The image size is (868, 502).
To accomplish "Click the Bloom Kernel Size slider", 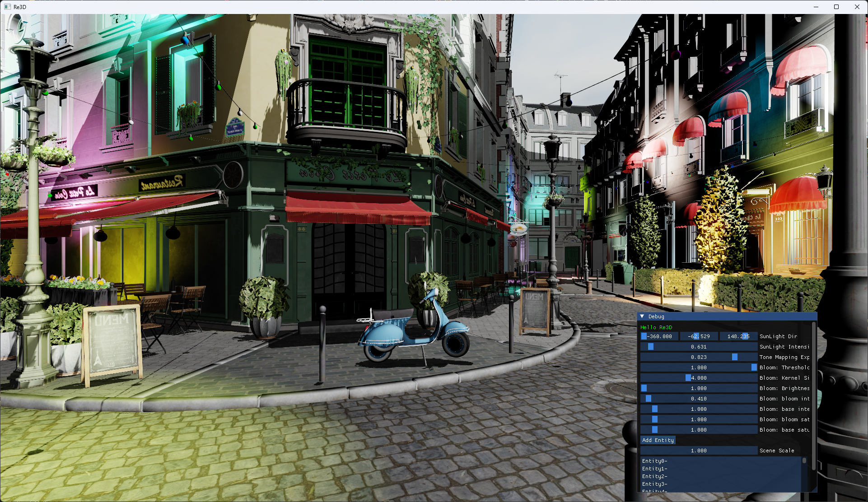I will 699,378.
